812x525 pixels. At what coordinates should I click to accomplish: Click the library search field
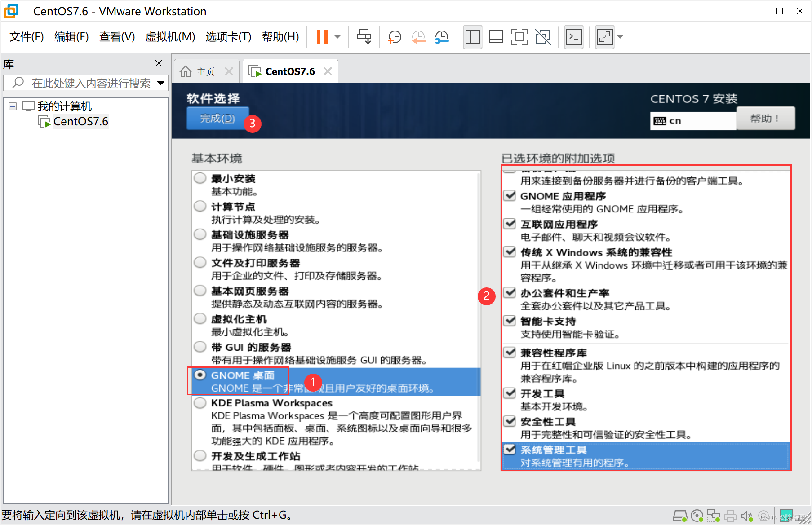click(85, 83)
